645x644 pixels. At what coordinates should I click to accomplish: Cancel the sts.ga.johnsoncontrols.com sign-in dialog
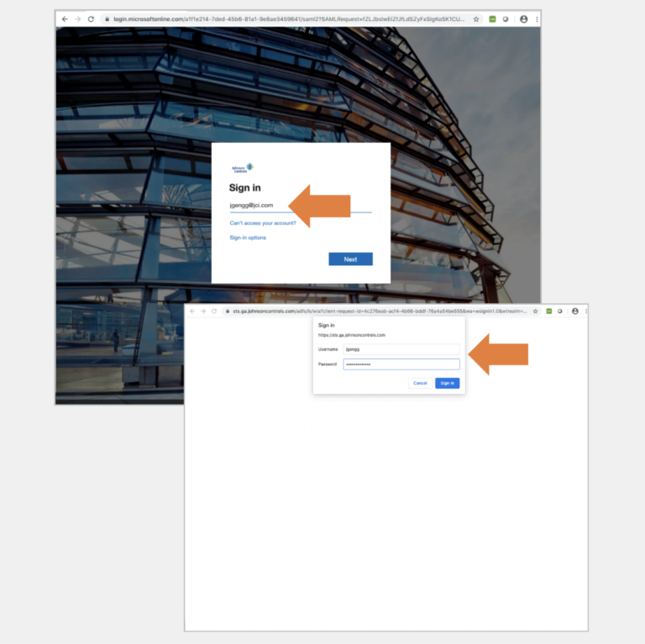point(420,383)
